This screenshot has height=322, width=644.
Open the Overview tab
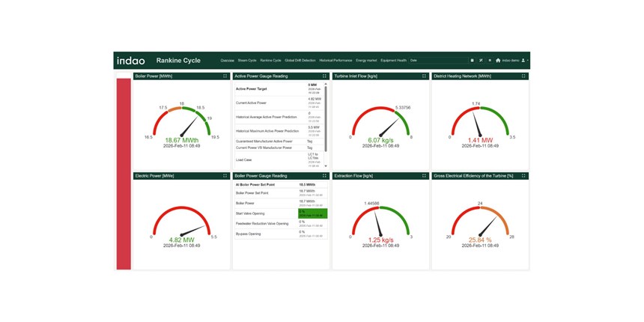(227, 61)
